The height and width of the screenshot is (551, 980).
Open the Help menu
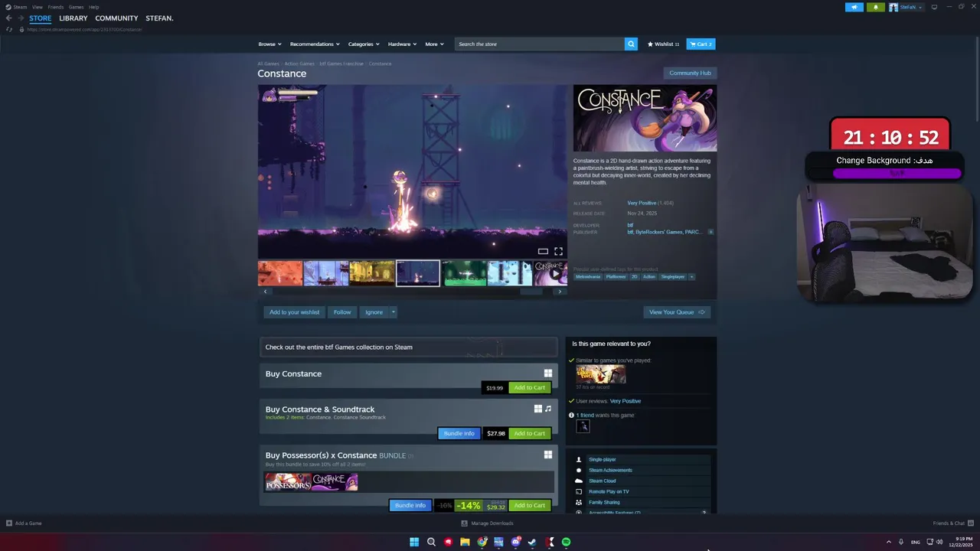point(93,7)
